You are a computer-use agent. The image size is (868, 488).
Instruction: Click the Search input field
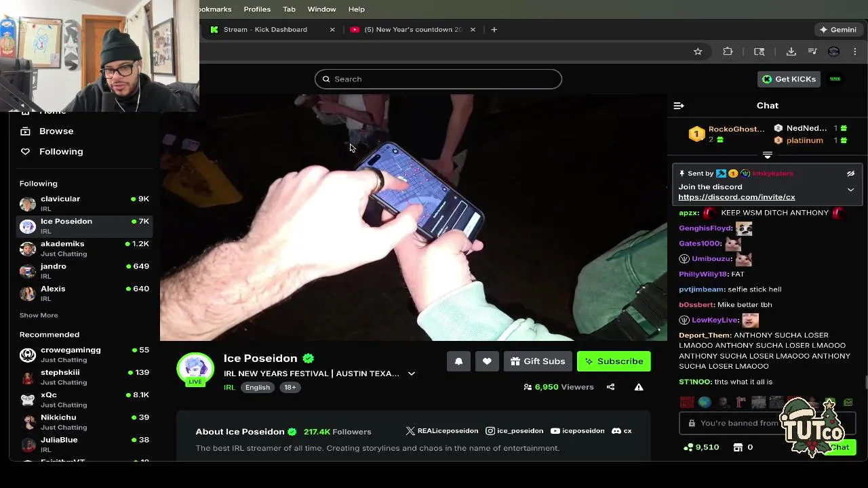pyautogui.click(x=438, y=79)
